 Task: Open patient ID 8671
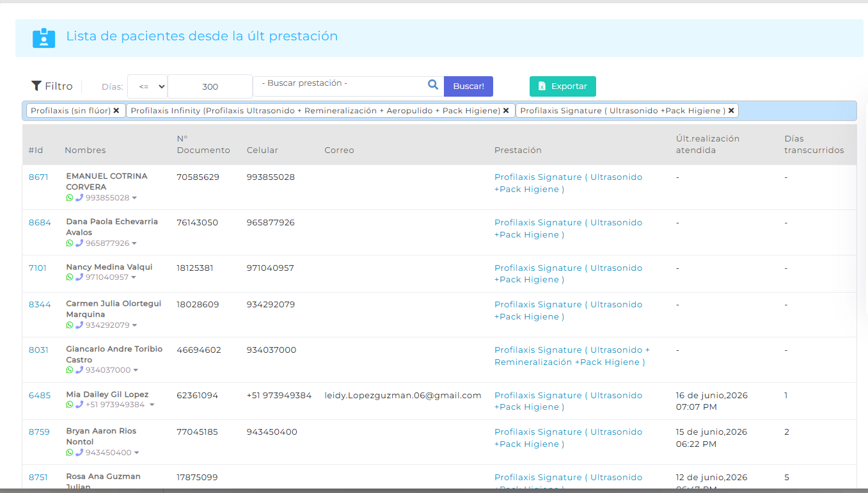[x=38, y=177]
